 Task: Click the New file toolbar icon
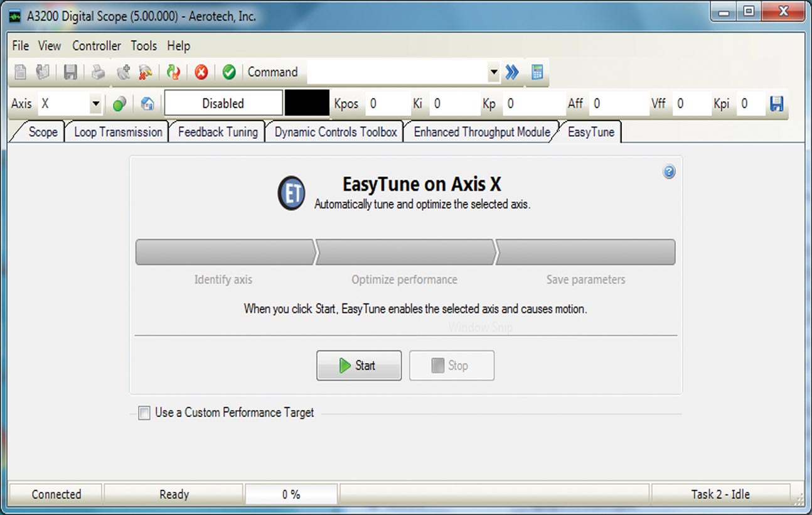21,73
